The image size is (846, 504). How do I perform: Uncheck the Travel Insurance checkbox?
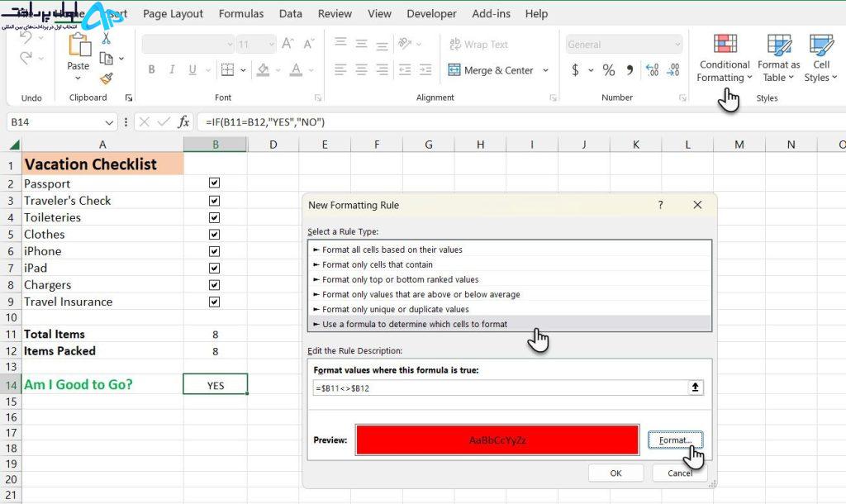pyautogui.click(x=214, y=302)
